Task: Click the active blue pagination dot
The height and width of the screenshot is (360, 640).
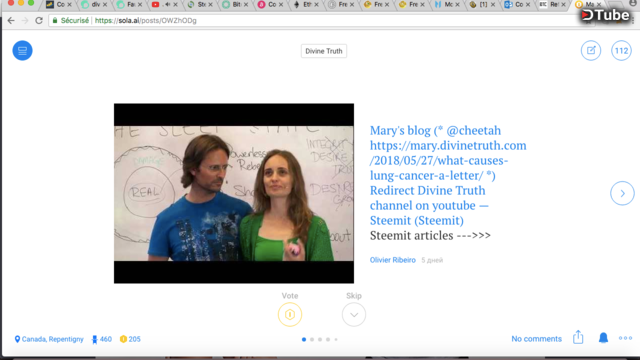Action: (x=304, y=339)
